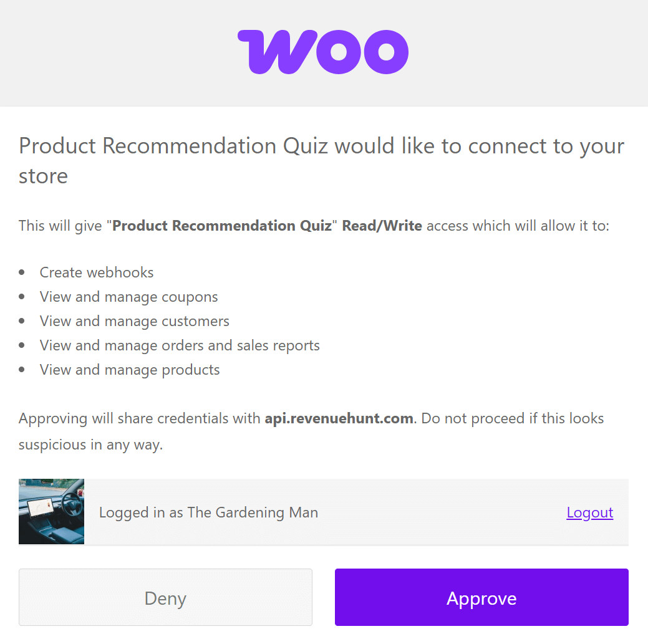
Task: Approve the connection request
Action: pyautogui.click(x=481, y=597)
